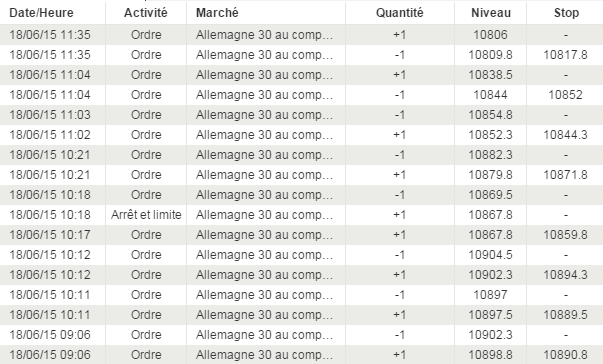Click the stop value 10817.8

(x=565, y=55)
